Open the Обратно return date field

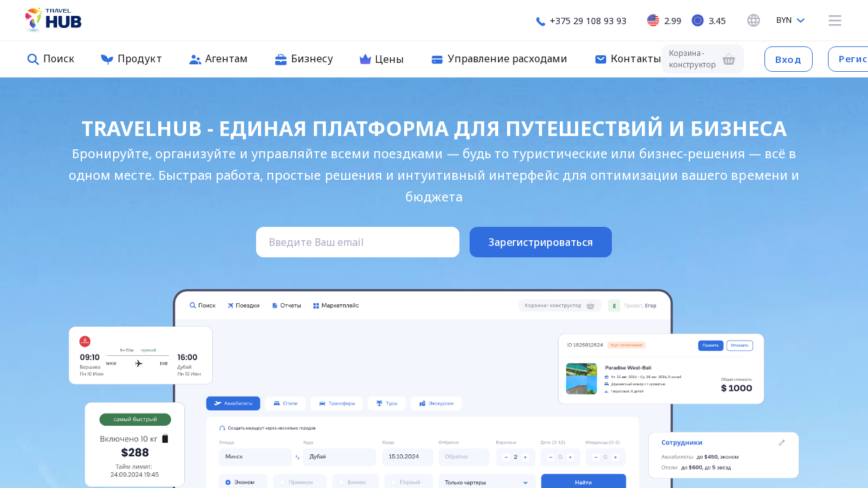click(464, 457)
